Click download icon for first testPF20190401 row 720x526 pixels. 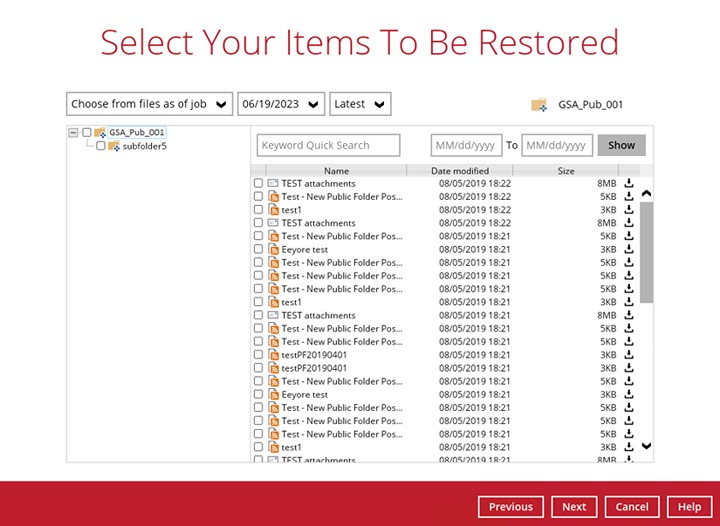629,355
